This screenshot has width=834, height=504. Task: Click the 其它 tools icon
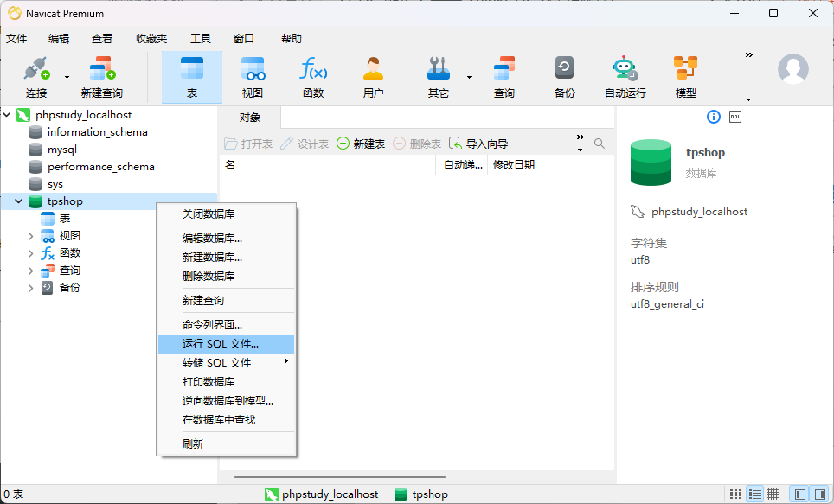tap(439, 77)
